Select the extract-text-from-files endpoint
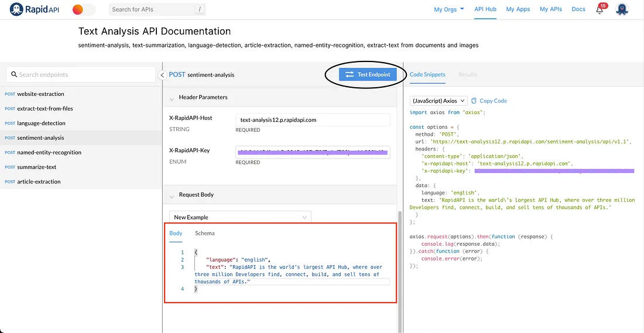This screenshot has width=644, height=333. click(x=81, y=108)
